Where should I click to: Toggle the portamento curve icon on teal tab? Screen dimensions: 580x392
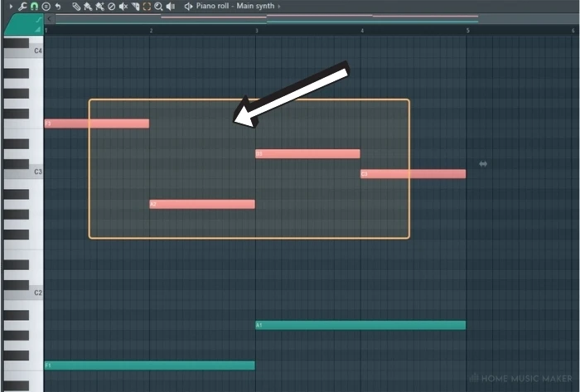pos(38,20)
